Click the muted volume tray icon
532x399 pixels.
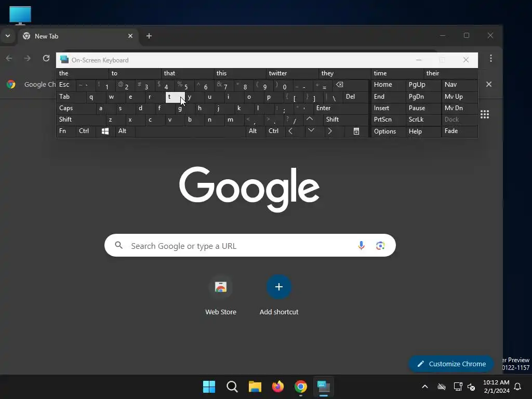471,387
